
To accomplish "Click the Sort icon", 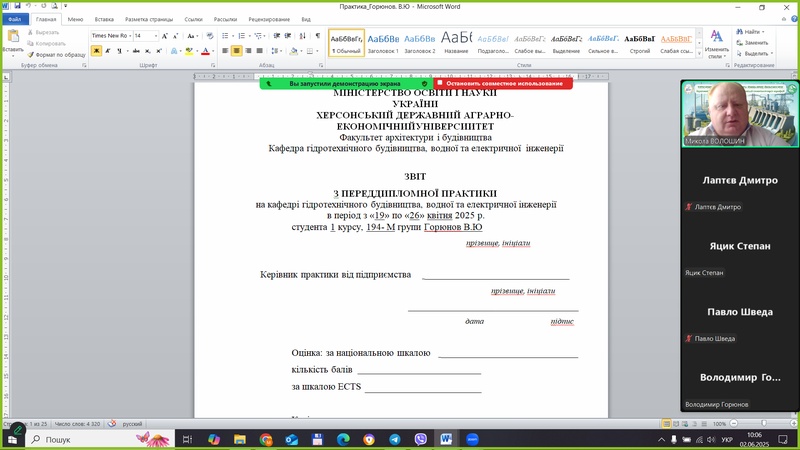I will click(303, 36).
